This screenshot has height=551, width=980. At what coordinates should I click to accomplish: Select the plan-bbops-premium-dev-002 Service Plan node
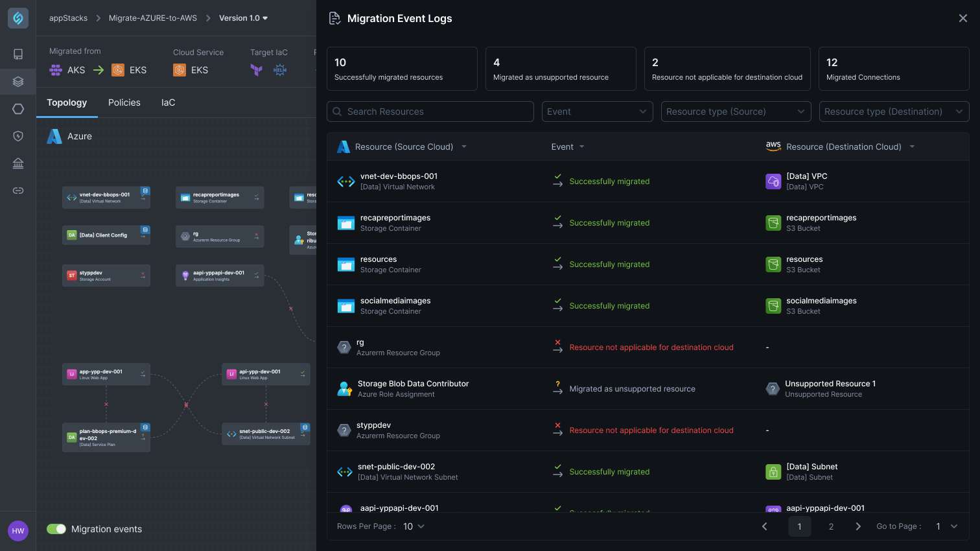click(106, 438)
